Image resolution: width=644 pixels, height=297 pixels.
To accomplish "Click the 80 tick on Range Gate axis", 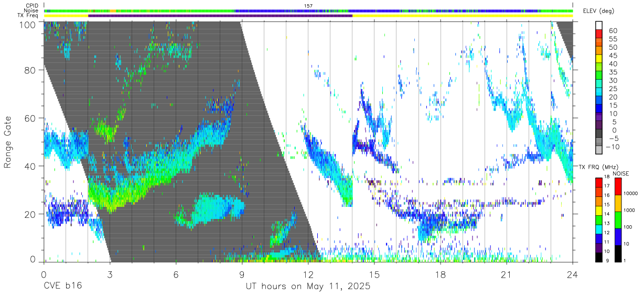I will pos(30,70).
